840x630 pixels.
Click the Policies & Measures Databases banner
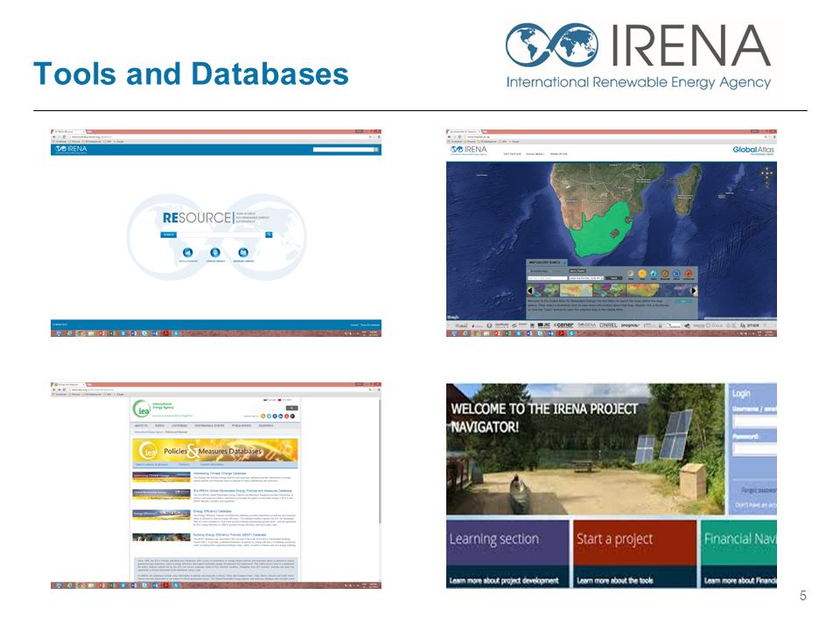(215, 451)
